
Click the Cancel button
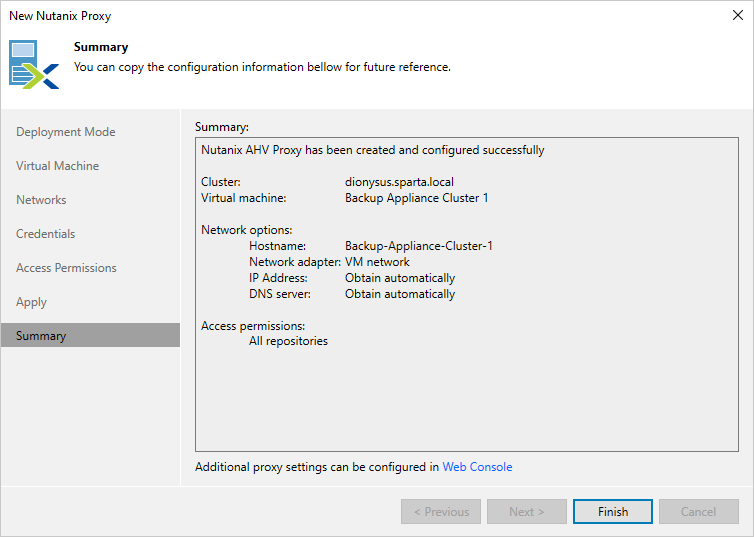[699, 512]
